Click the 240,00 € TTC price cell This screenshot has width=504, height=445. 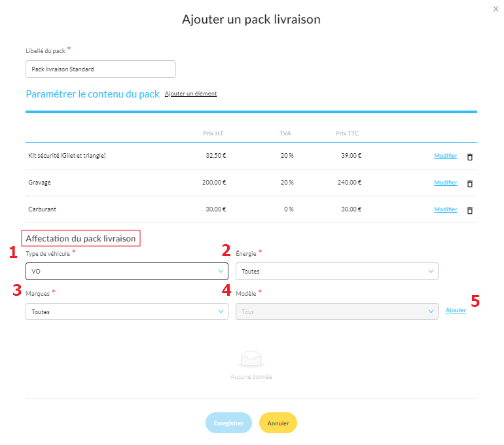coord(350,183)
